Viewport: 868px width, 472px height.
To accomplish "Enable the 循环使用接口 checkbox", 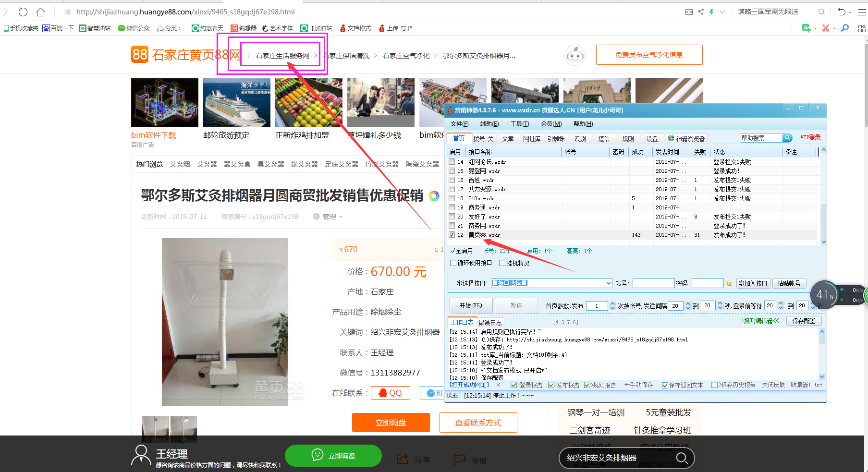I will [453, 263].
